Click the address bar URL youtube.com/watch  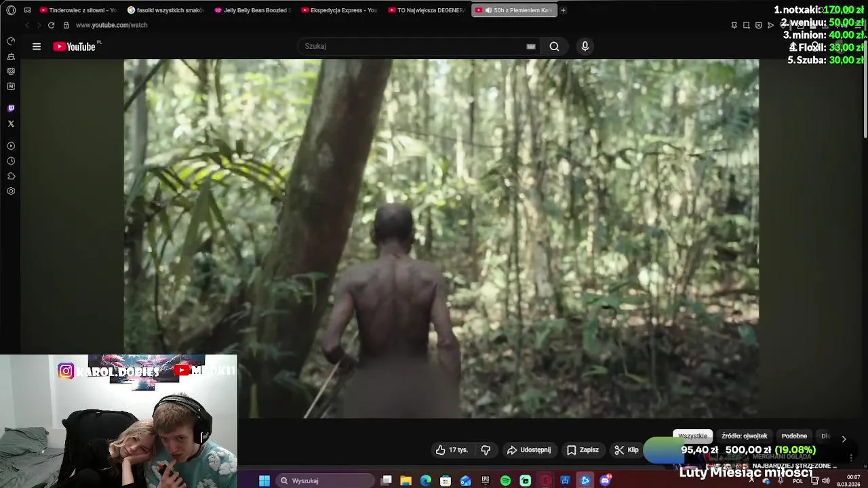point(111,25)
